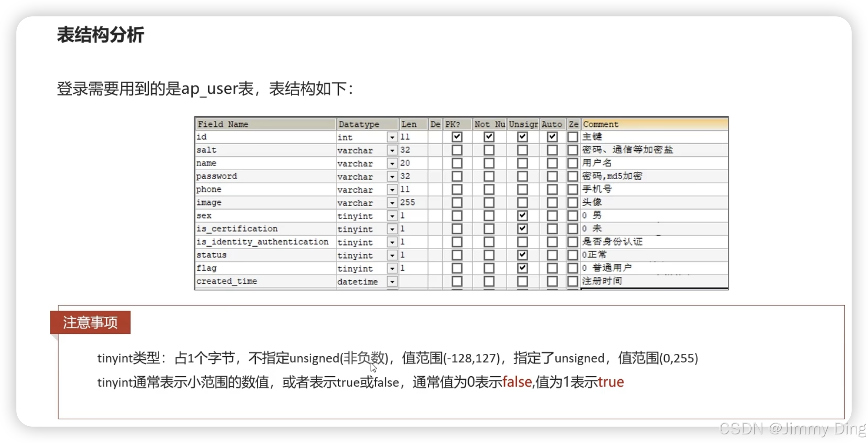Select the 'created_time' field name cell
Viewport: 868px width, 443px height.
point(266,282)
